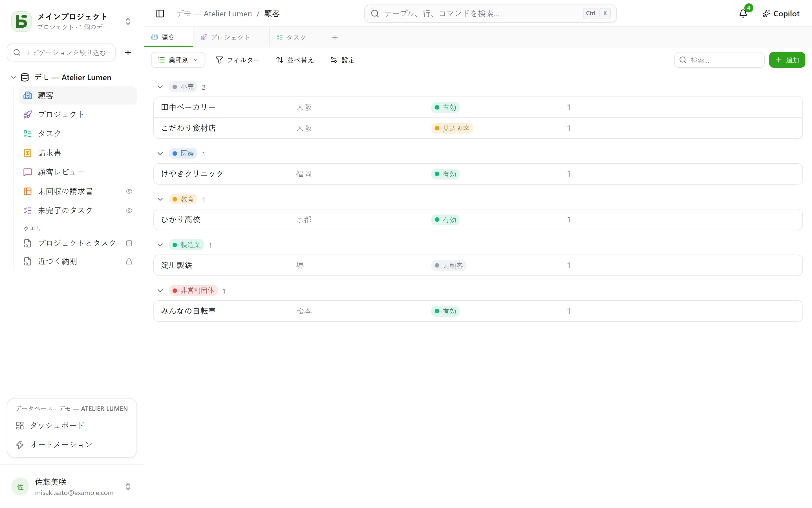Open ダッシュボード
The width and height of the screenshot is (812, 508).
72,425
